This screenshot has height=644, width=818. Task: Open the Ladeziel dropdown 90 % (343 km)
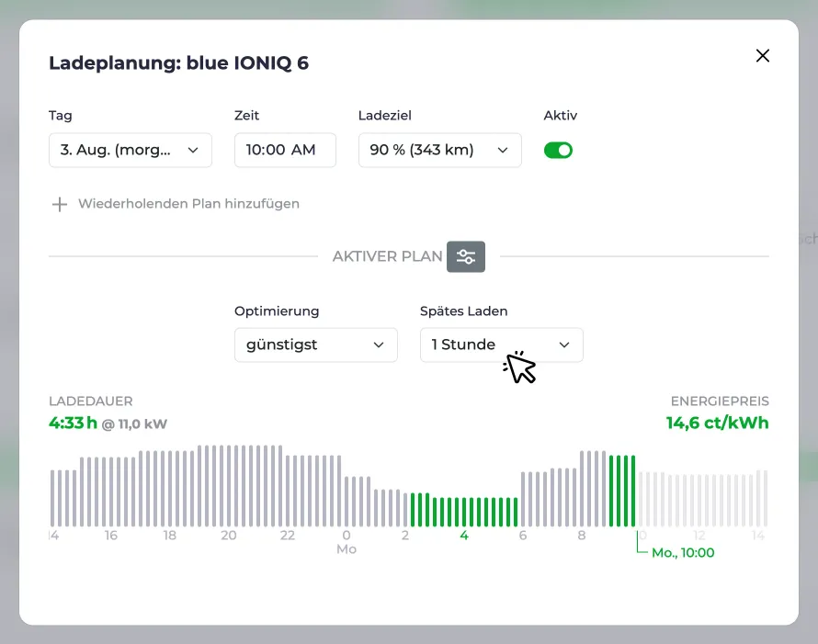(x=439, y=150)
